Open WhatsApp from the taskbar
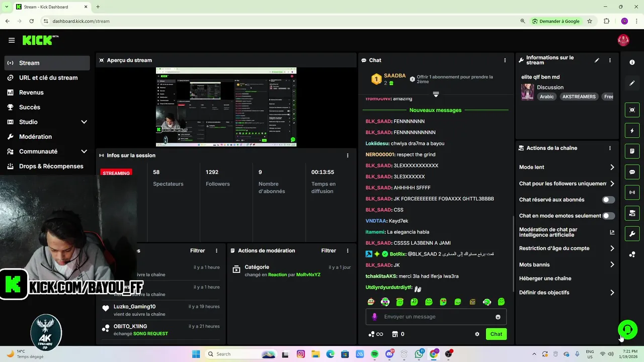This screenshot has width=644, height=362. pyautogui.click(x=419, y=354)
